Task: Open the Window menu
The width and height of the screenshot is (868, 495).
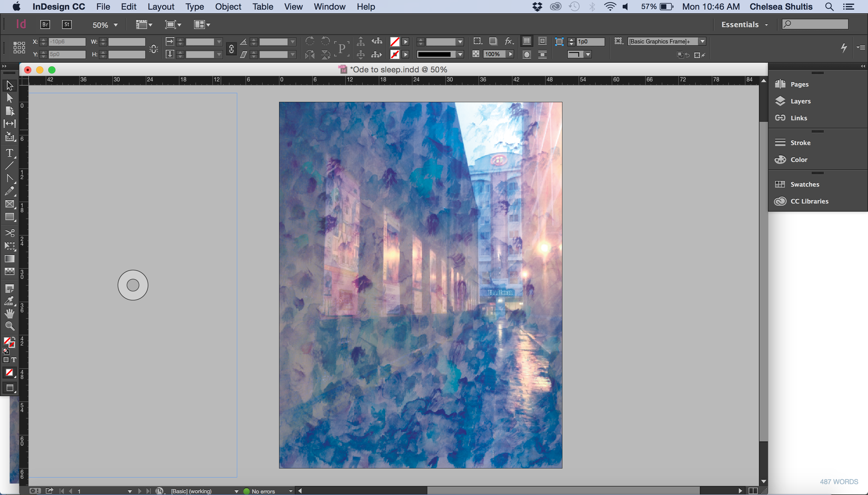Action: click(329, 7)
